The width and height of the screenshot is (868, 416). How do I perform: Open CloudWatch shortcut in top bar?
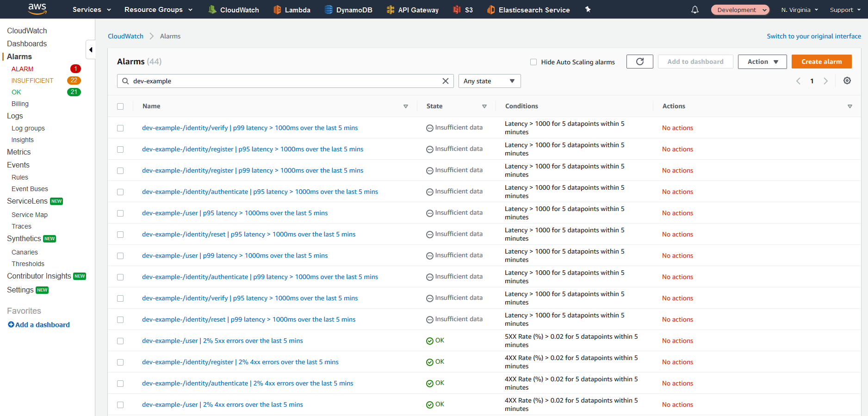234,10
